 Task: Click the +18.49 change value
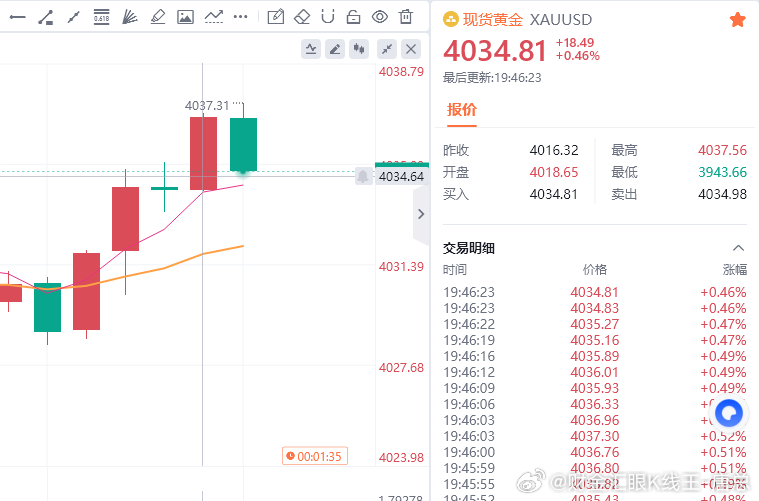point(575,43)
